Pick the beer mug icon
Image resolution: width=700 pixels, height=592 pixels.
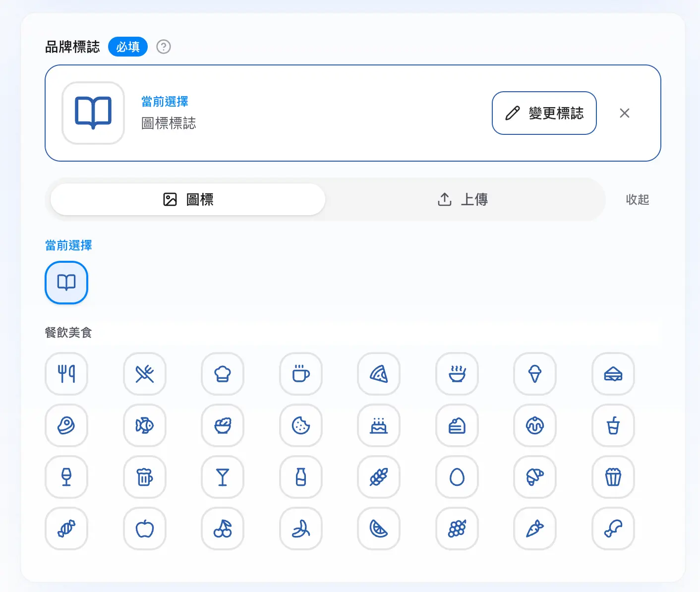pyautogui.click(x=145, y=477)
